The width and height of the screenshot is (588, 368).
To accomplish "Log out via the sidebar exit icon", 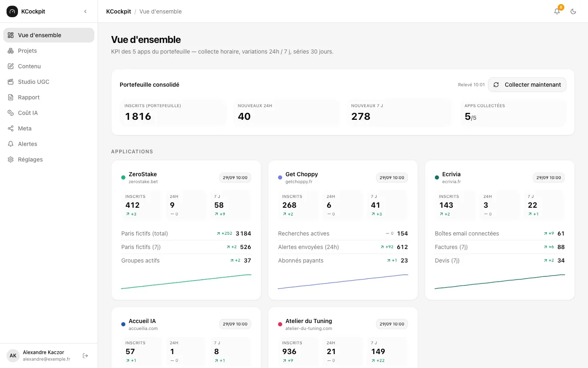I will [x=85, y=356].
